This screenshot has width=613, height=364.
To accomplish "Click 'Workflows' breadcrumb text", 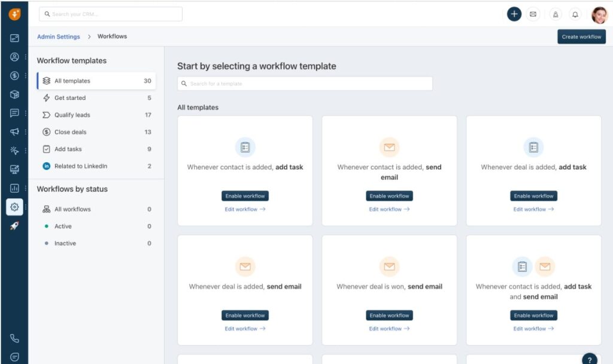I will [x=112, y=37].
